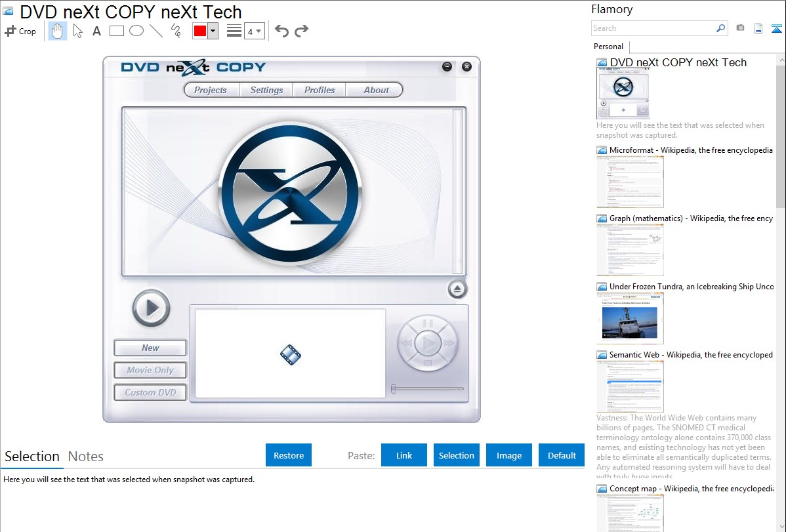Click the New button
This screenshot has width=786, height=532.
tap(150, 348)
